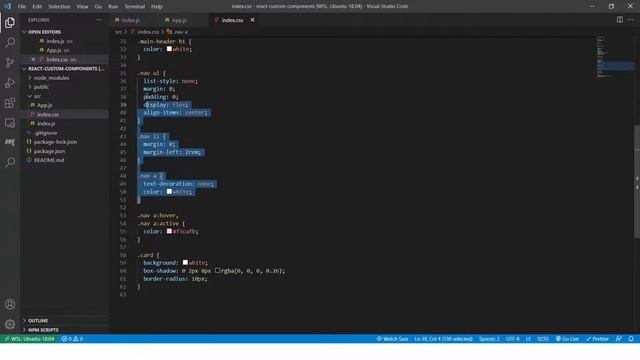Open README.md file
The width and height of the screenshot is (640, 360).
pos(49,160)
